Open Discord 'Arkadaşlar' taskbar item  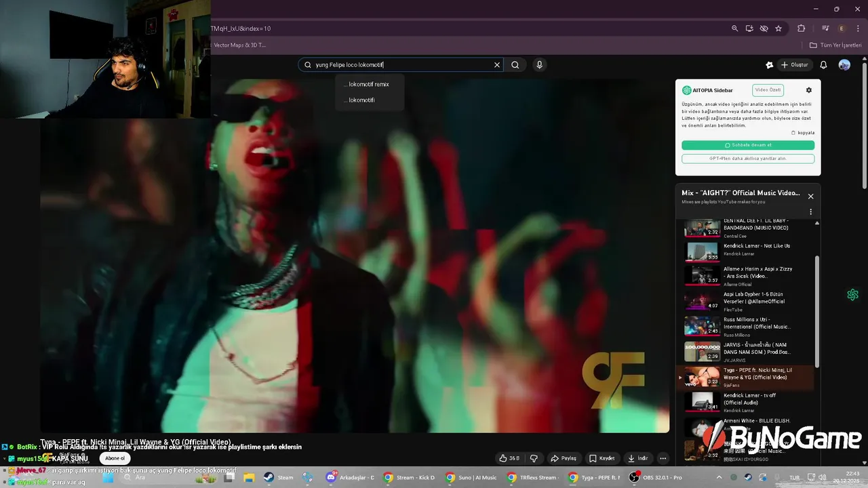pyautogui.click(x=351, y=477)
